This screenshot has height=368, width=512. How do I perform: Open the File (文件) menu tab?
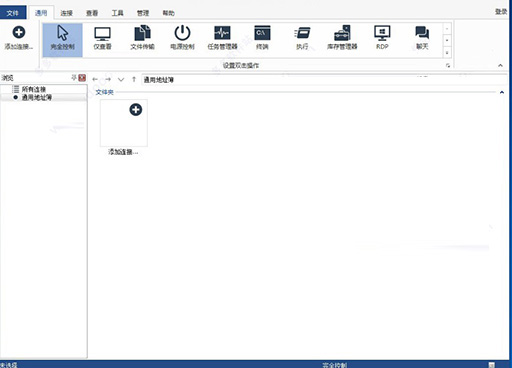(x=13, y=13)
